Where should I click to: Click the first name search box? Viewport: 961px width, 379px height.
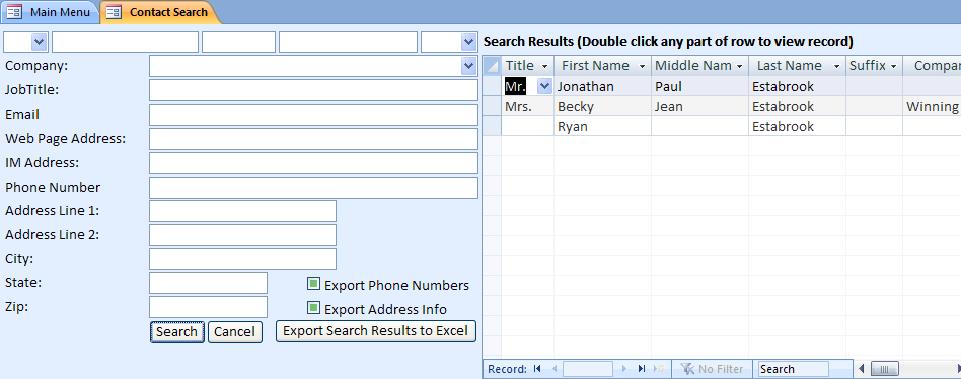click(125, 42)
